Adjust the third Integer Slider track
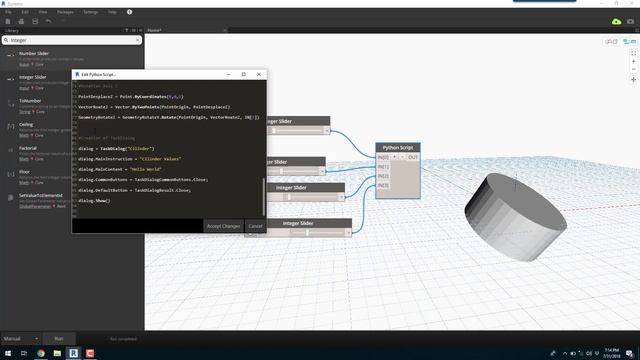640x360 pixels. pyautogui.click(x=312, y=197)
